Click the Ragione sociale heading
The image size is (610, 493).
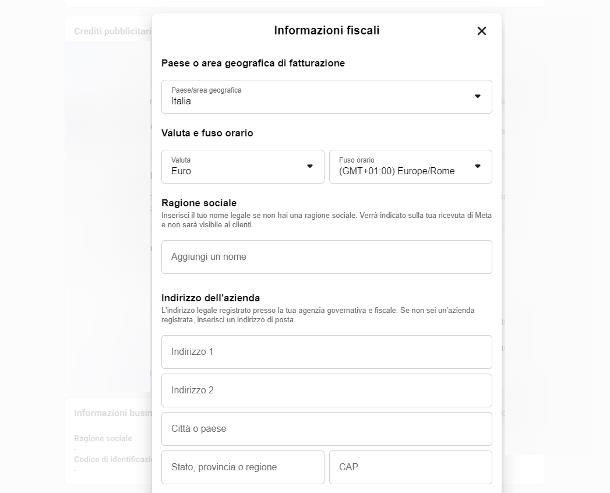click(x=199, y=203)
